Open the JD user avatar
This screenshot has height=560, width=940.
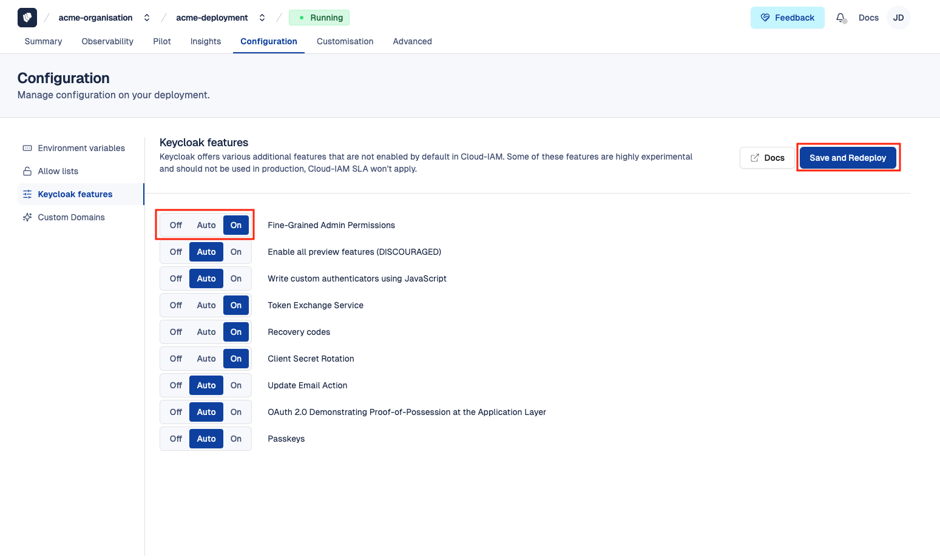point(899,18)
